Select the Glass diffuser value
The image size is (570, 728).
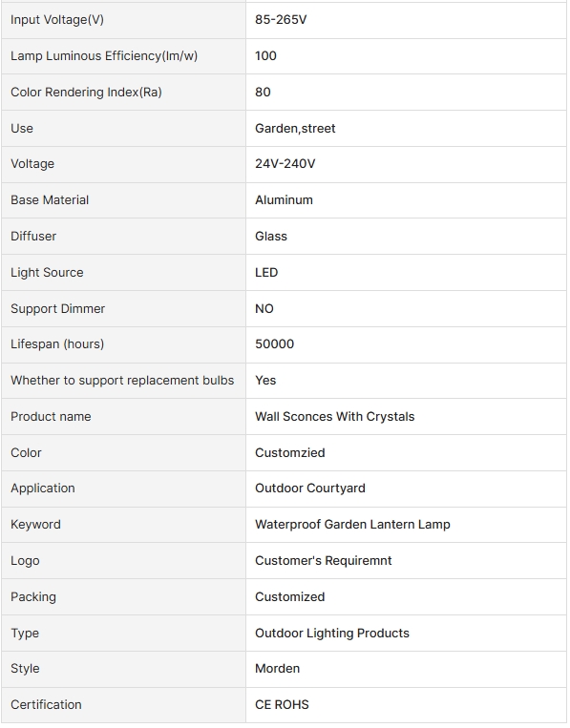tap(271, 237)
